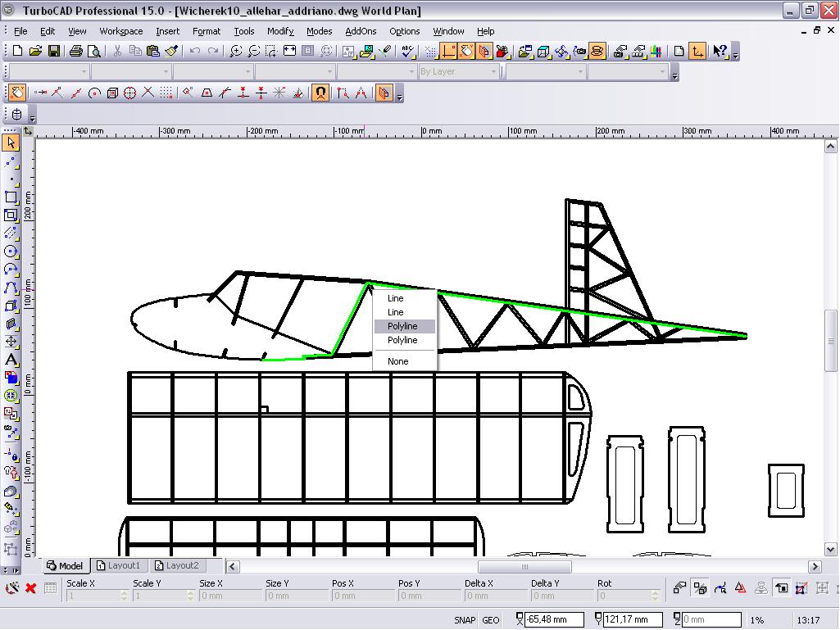Click the horizontal scrollbar thumb

pos(524,566)
